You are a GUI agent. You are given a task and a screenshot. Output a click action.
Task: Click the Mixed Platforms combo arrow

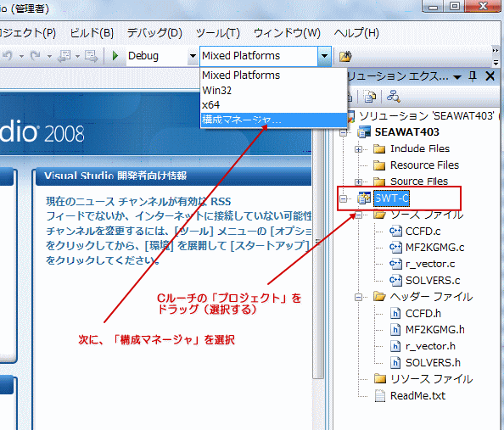point(324,56)
